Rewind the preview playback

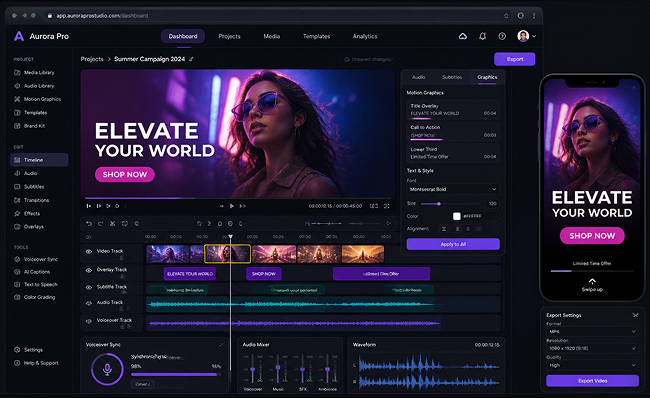221,206
